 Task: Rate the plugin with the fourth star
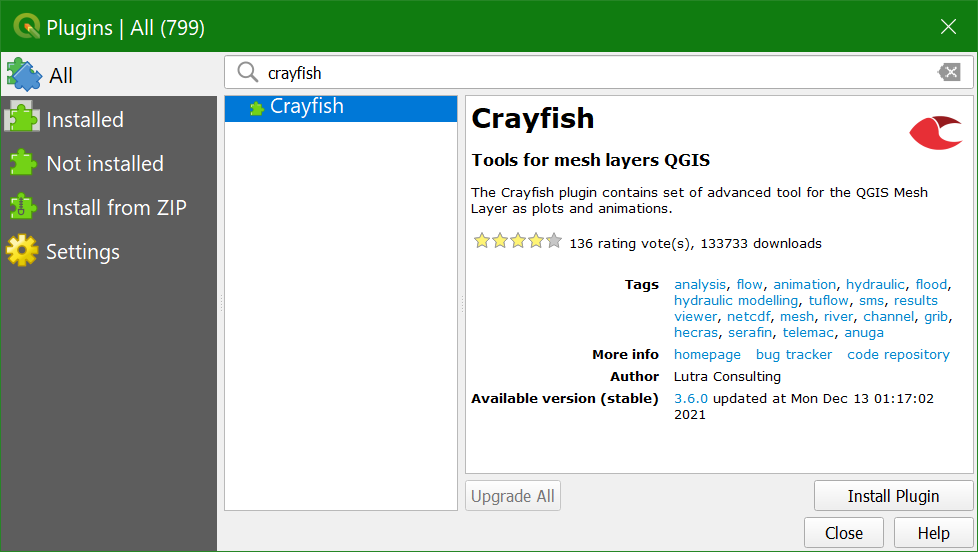pos(536,241)
